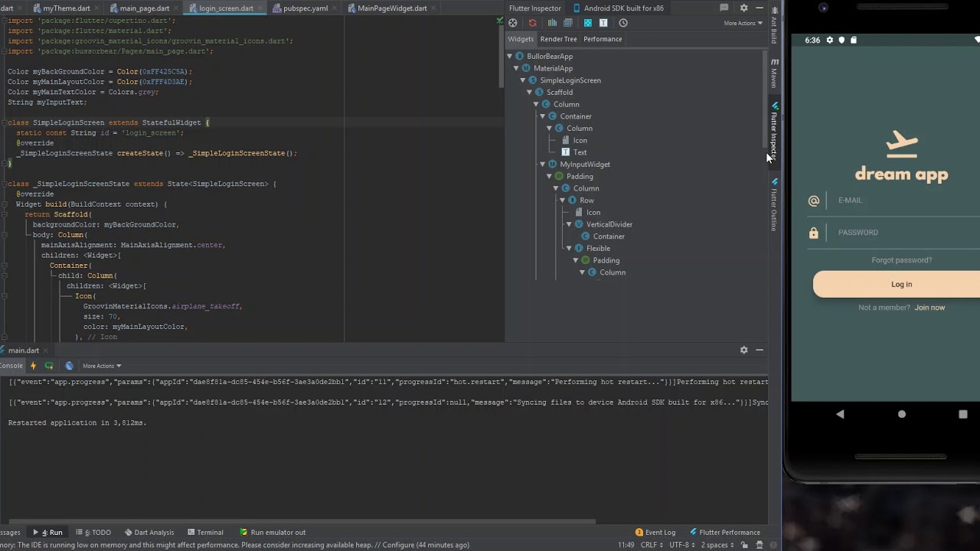Collapse the MyInputWidget tree node

[x=543, y=165]
